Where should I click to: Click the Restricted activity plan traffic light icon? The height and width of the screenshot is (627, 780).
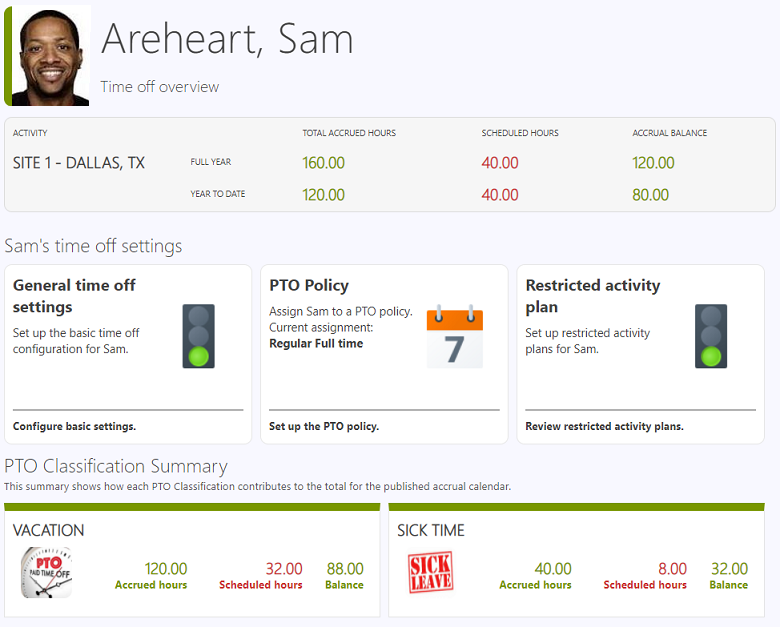click(711, 336)
